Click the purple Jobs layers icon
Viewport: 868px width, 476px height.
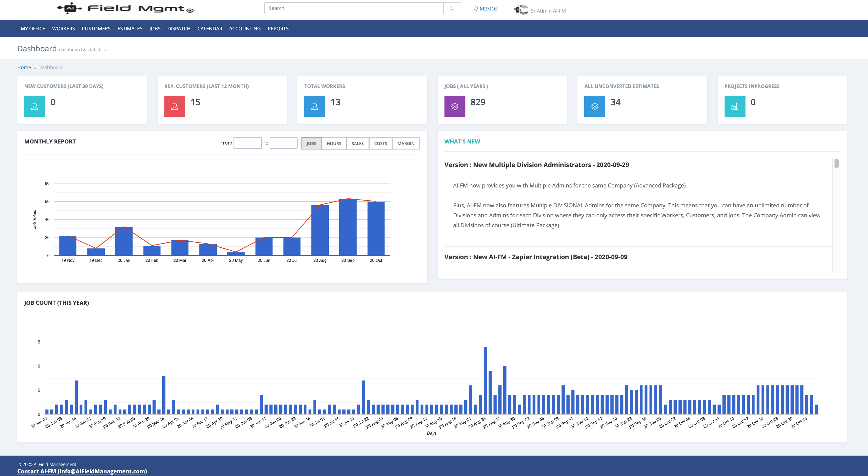point(455,106)
